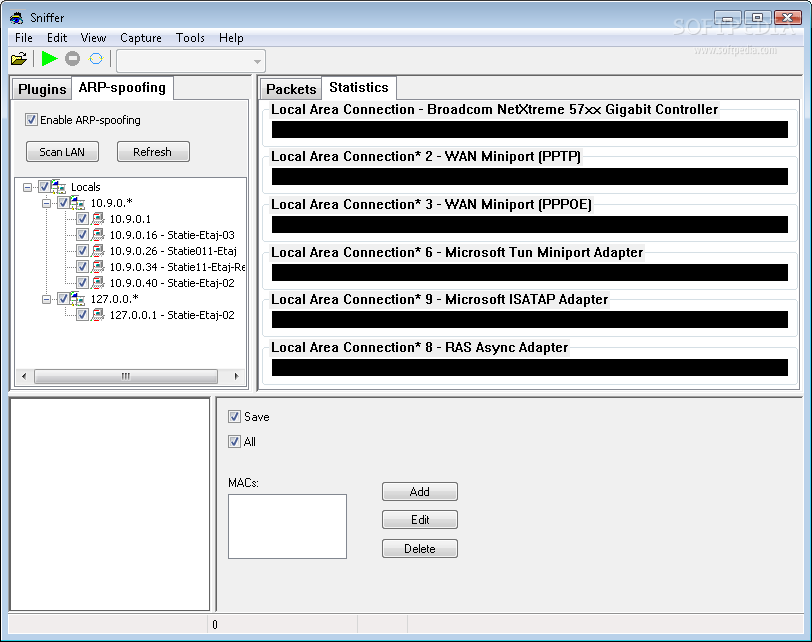Click the blue refresh toolbar icon
The width and height of the screenshot is (812, 642).
tap(96, 59)
